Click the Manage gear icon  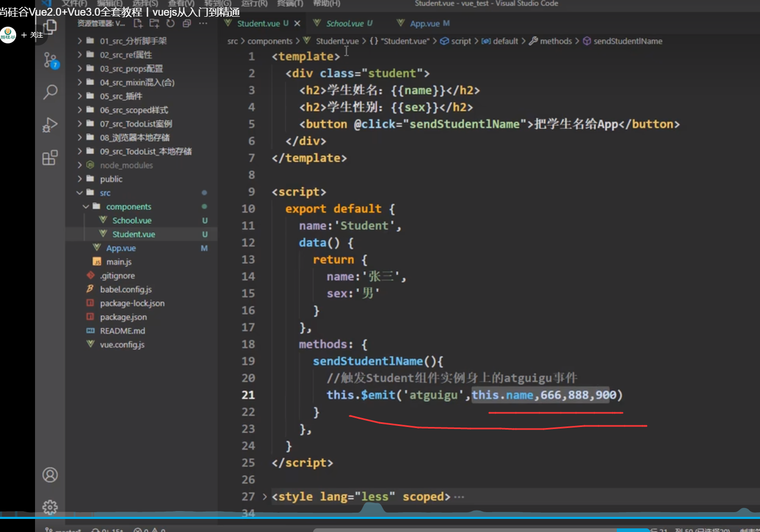coord(50,507)
